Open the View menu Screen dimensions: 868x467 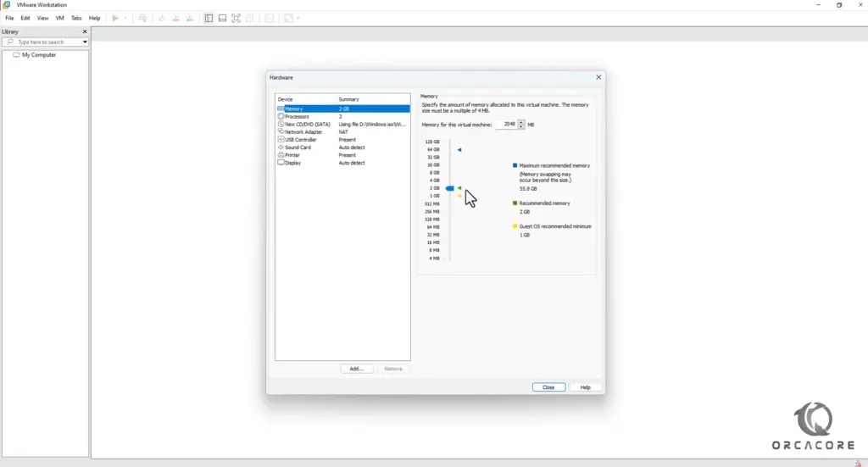pos(42,19)
